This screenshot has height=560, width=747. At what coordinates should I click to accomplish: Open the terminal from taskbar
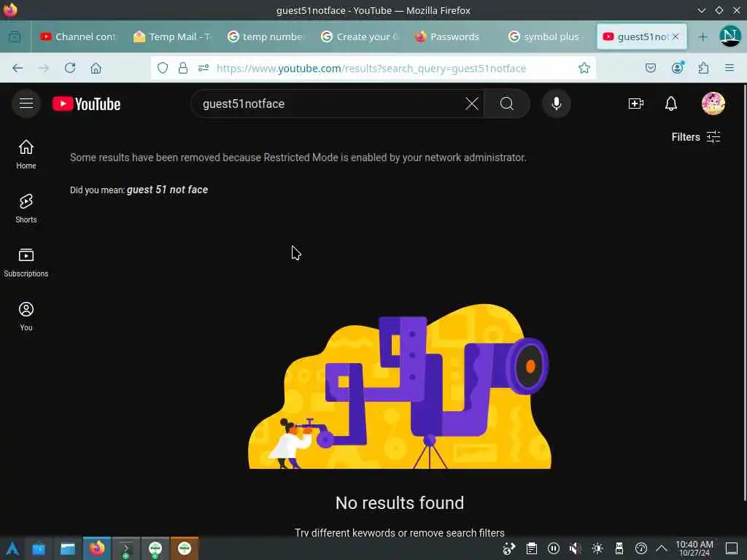click(x=125, y=548)
